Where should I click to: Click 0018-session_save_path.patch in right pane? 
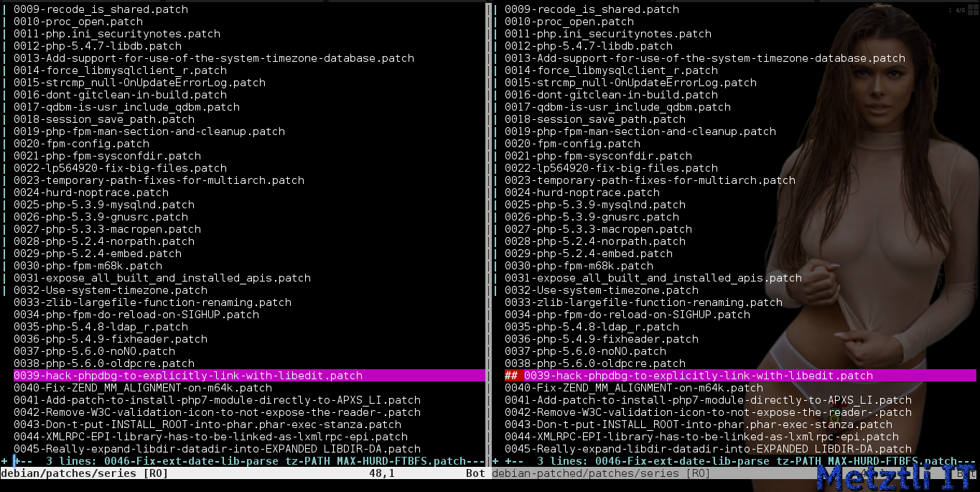coord(595,119)
